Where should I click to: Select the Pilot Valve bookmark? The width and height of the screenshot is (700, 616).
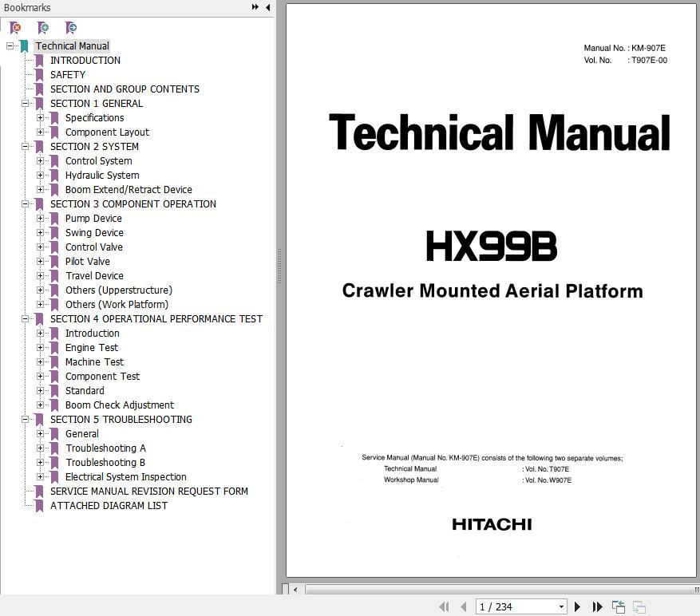(88, 262)
